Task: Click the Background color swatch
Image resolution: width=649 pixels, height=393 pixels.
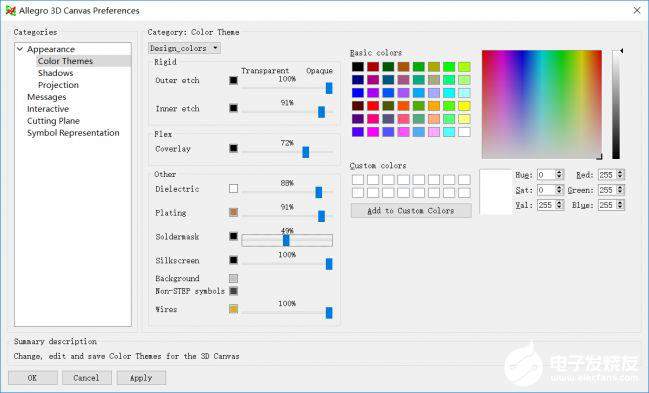Action: [x=233, y=278]
